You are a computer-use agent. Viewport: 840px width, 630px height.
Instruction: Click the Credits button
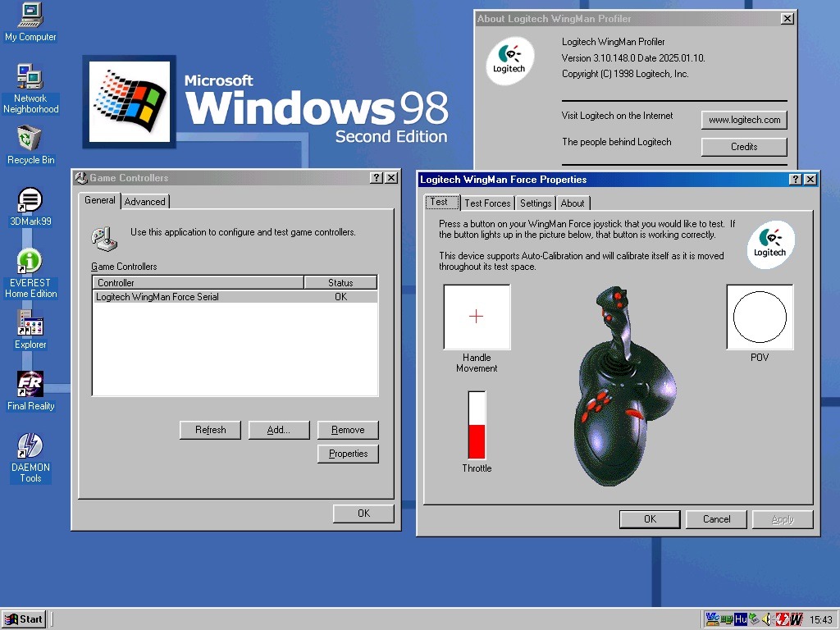click(744, 147)
